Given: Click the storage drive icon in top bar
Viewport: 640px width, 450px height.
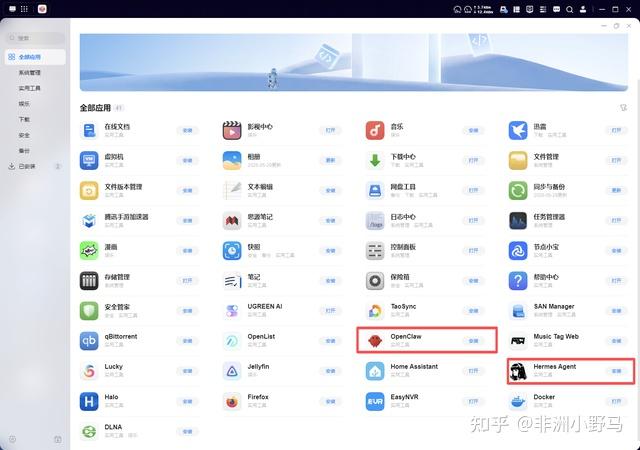Looking at the screenshot, I should pyautogui.click(x=504, y=9).
